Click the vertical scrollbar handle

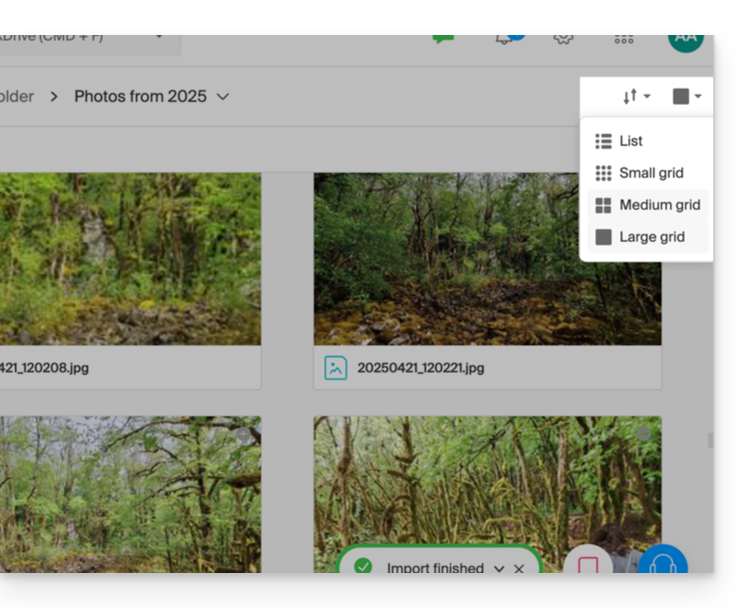tap(710, 440)
